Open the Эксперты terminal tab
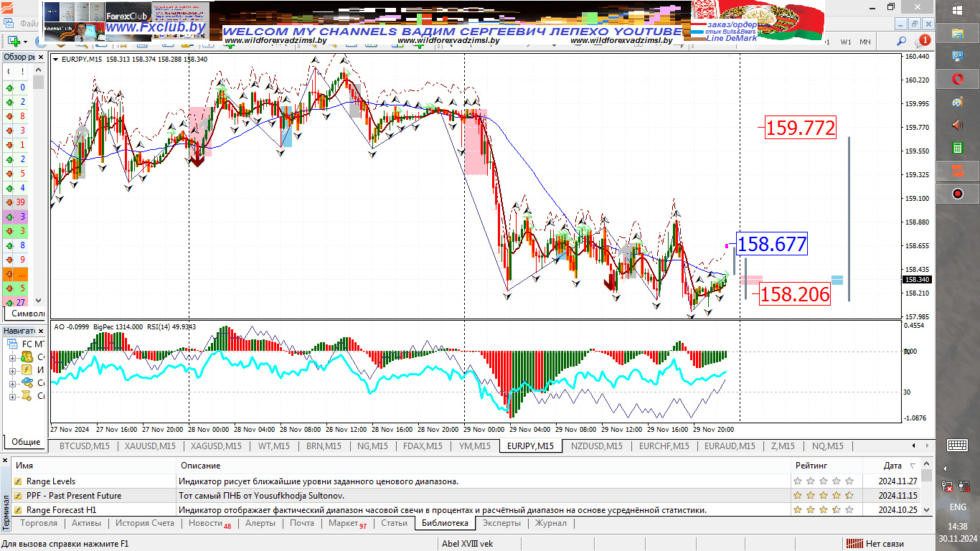This screenshot has height=551, width=980. click(501, 524)
